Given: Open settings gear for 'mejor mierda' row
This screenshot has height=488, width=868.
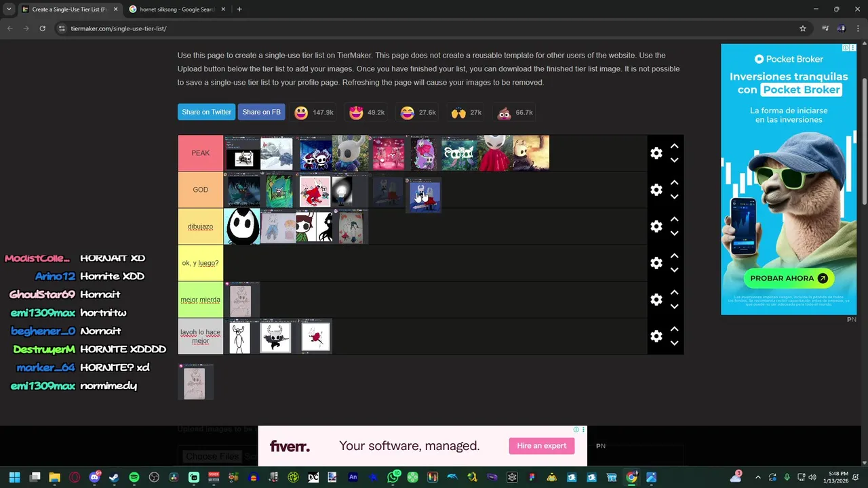Looking at the screenshot, I should pyautogui.click(x=656, y=300).
